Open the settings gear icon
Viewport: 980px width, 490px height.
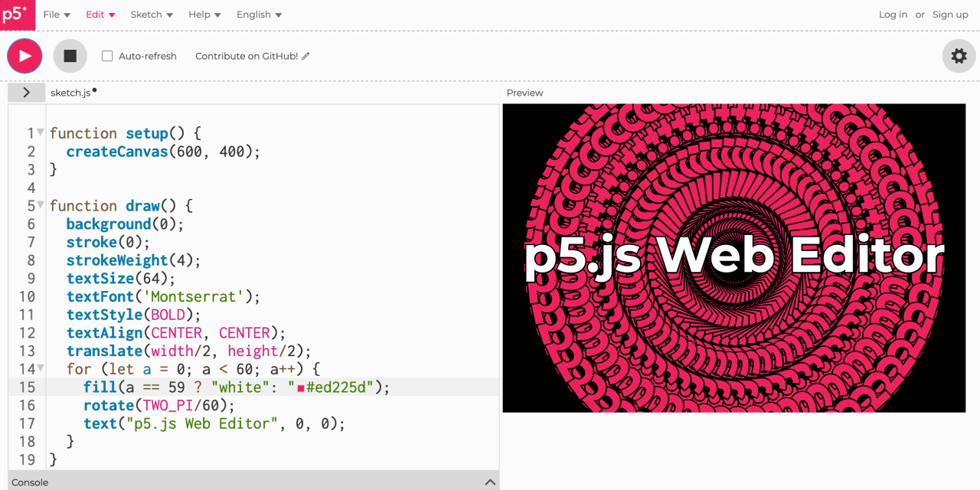click(x=959, y=56)
